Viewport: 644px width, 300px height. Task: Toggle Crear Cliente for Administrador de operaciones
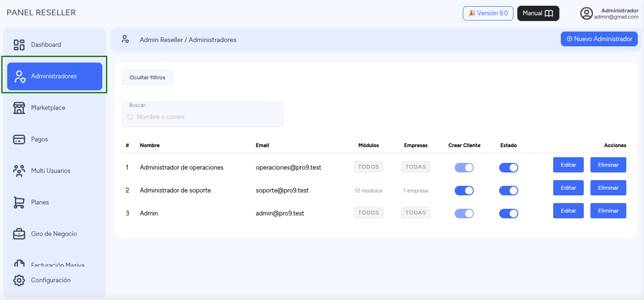[x=464, y=168]
